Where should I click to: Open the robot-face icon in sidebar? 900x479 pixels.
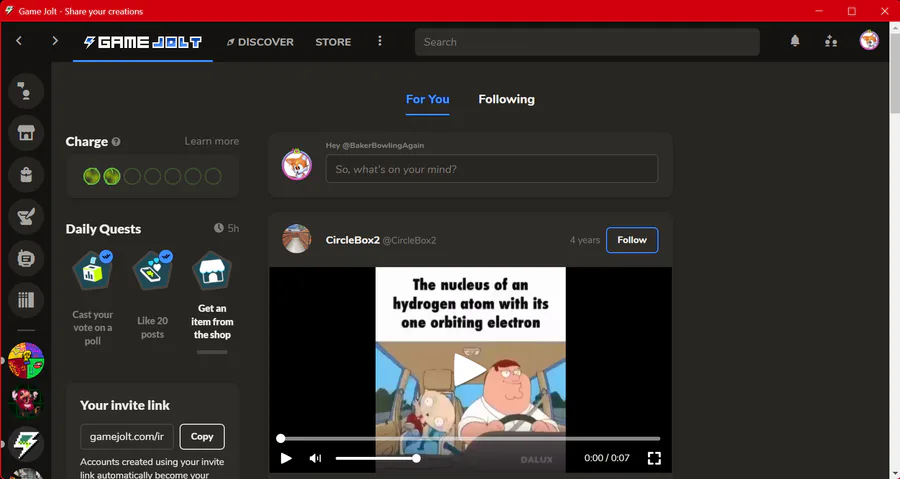tap(26, 259)
